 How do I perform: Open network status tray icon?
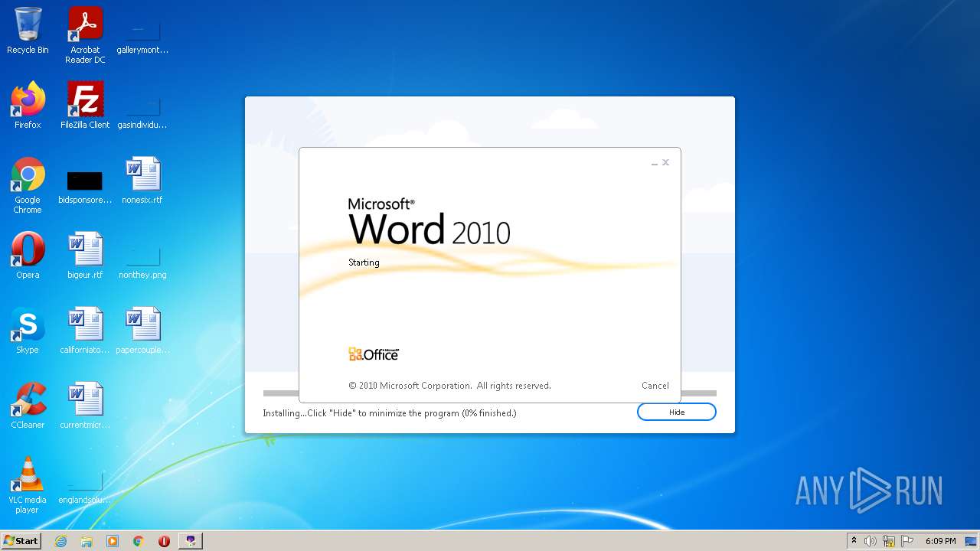889,541
